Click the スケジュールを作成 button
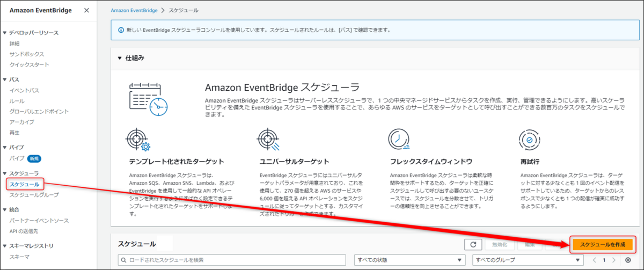 coord(603,244)
